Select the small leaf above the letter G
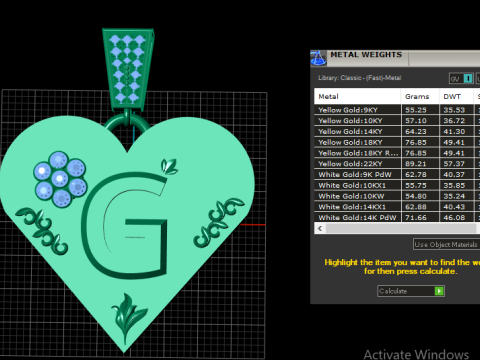Screen dimensions: 480x360 click(169, 166)
